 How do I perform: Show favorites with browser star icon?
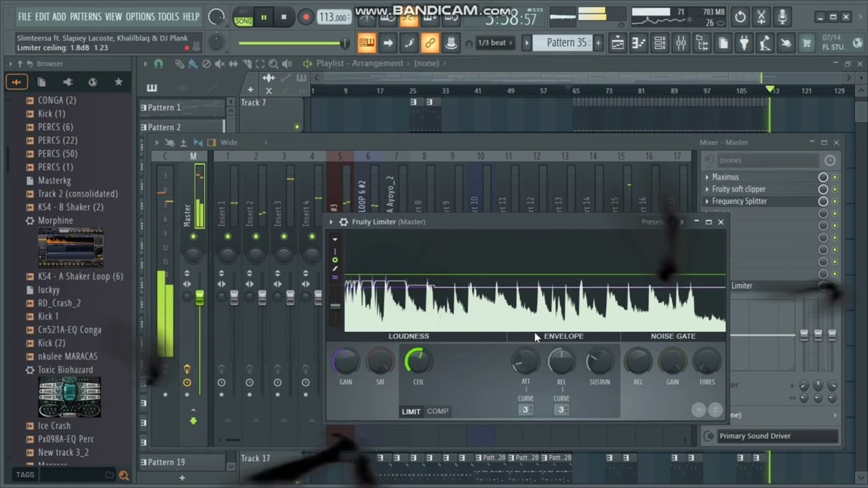point(119,82)
